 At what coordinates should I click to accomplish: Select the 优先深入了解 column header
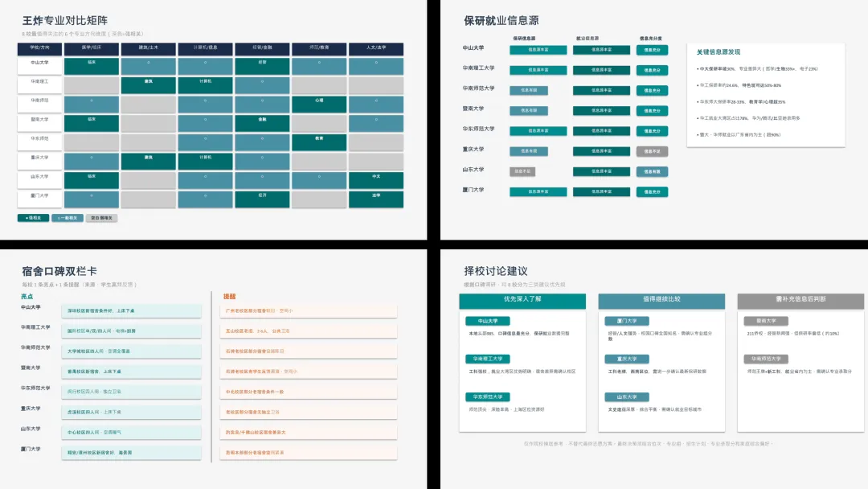(x=522, y=301)
